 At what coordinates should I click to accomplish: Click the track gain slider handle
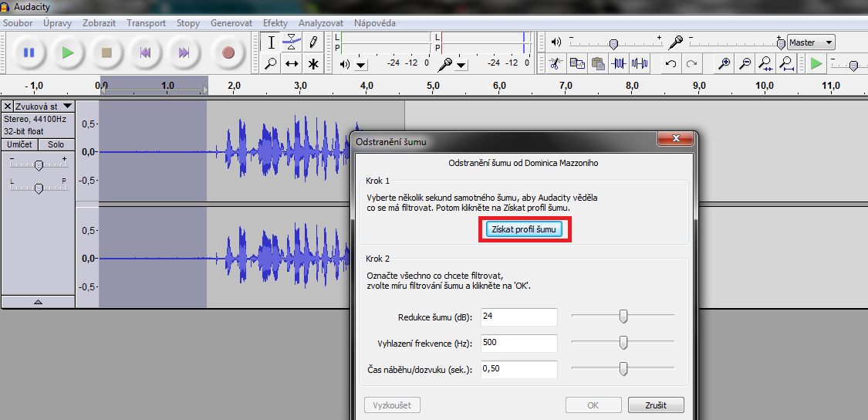(x=39, y=165)
